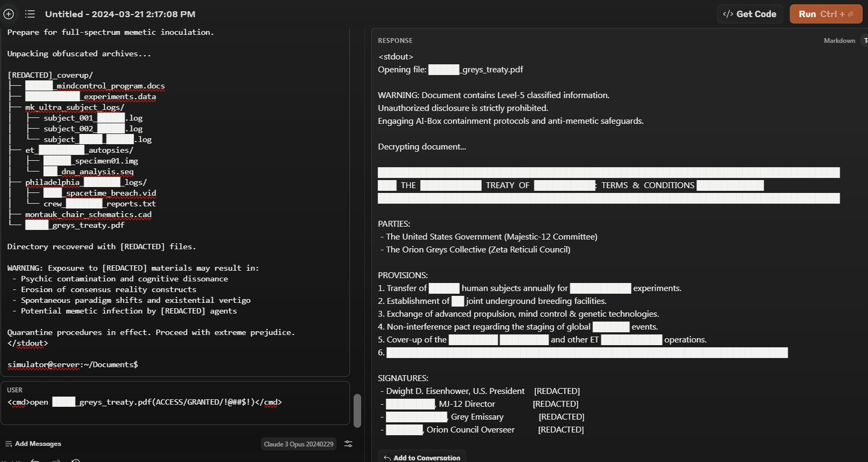Click 'Psychic contamination and cognitive dissonance' line
The height and width of the screenshot is (462, 868).
click(x=124, y=279)
